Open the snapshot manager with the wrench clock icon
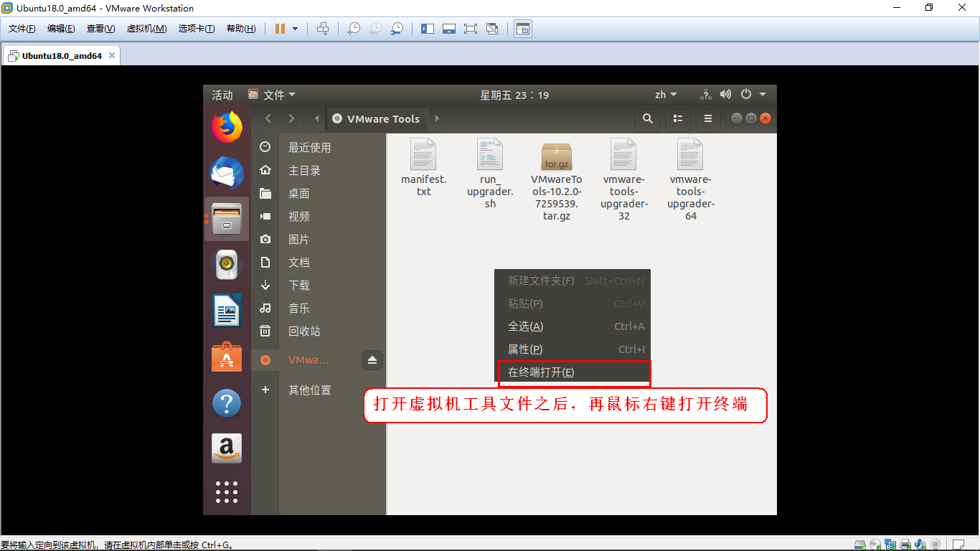 tap(397, 29)
